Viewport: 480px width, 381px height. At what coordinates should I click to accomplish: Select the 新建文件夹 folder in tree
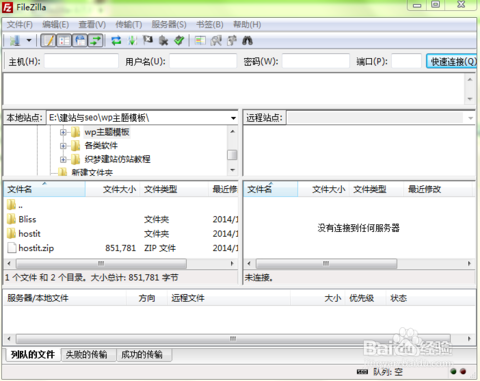coord(92,172)
